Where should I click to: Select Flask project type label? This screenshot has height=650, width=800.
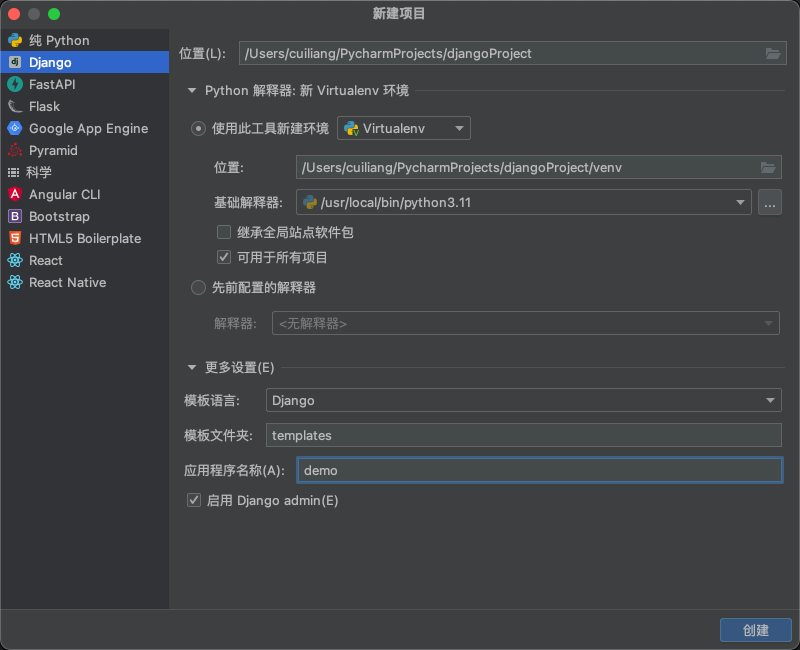pos(44,106)
